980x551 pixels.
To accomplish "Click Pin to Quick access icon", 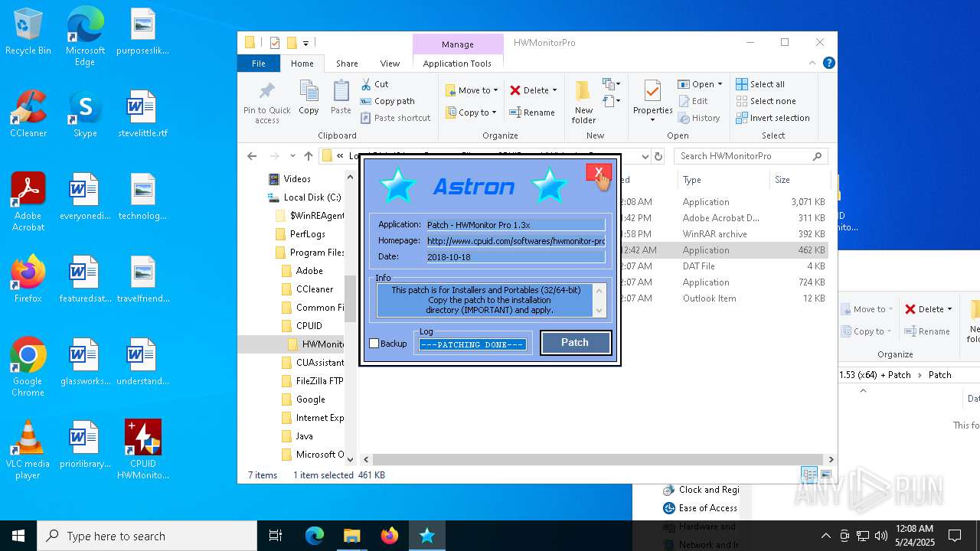I will tap(267, 102).
